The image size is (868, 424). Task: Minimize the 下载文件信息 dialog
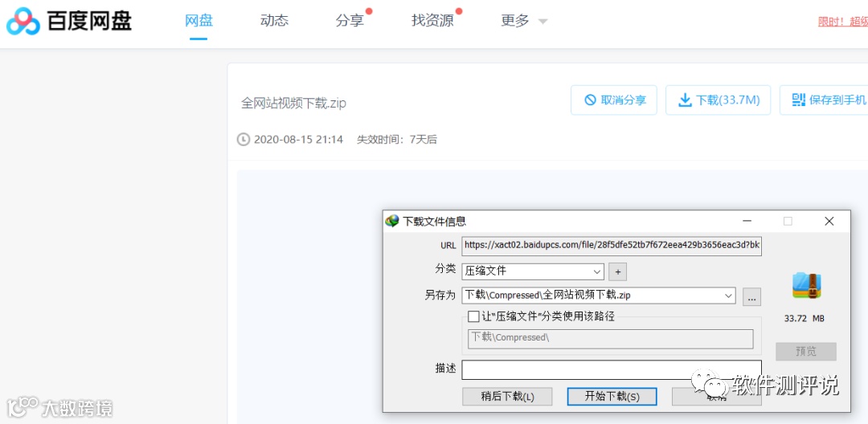click(x=747, y=221)
